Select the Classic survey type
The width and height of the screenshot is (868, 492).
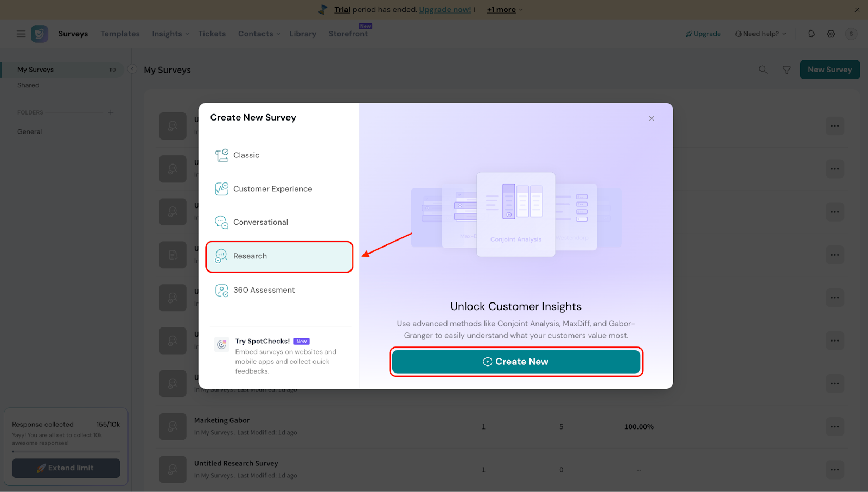pos(246,155)
